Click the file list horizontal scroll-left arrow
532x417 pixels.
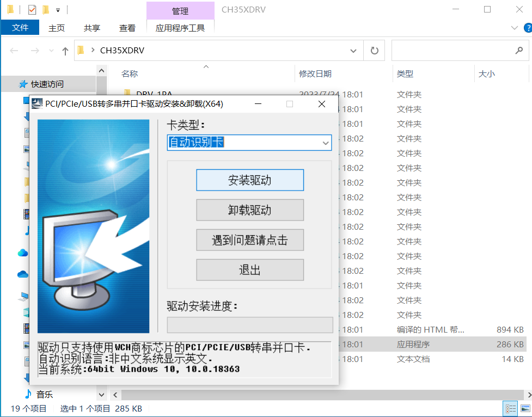pyautogui.click(x=115, y=395)
